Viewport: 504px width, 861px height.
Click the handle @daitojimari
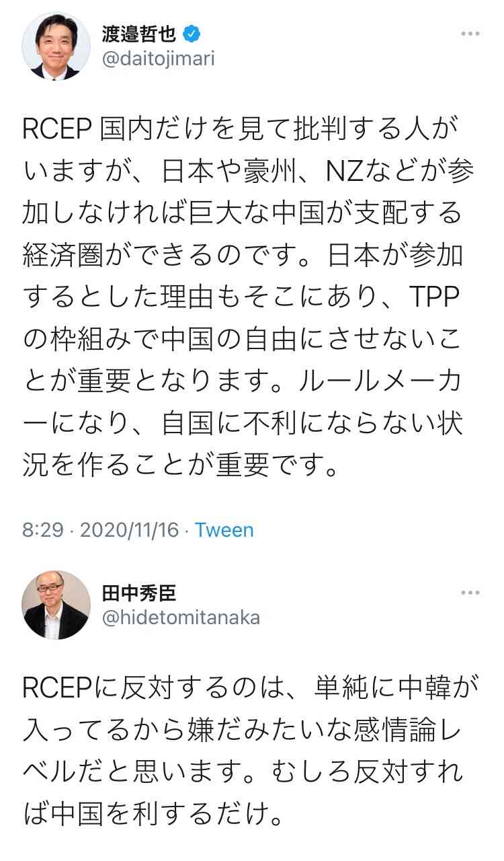[158, 59]
